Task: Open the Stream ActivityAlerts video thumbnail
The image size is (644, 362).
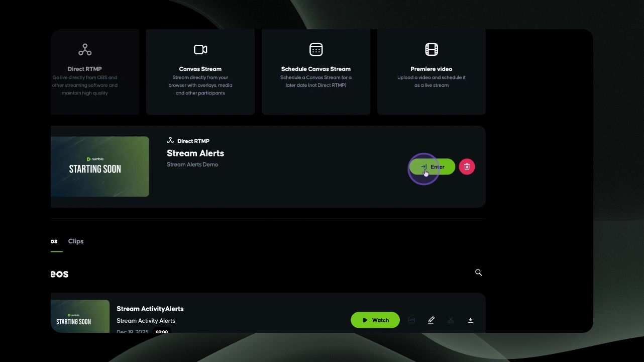Action: (80, 316)
